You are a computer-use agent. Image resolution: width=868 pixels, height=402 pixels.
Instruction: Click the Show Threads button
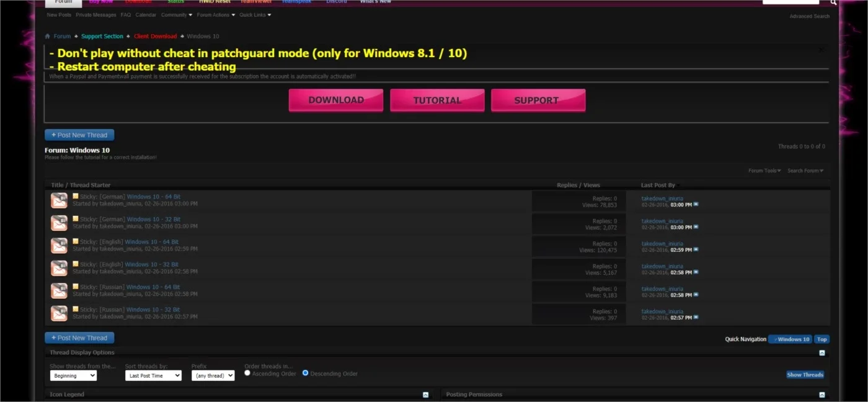coord(805,375)
